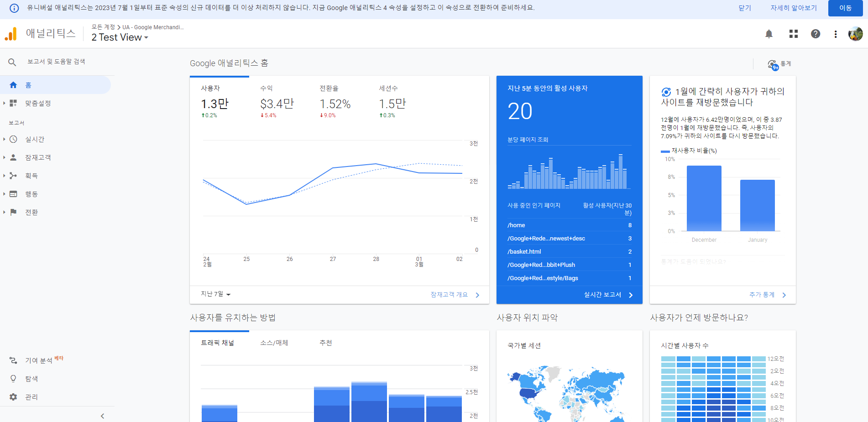868x422 pixels.
Task: Expand the 행동 report arrow
Action: coord(4,194)
